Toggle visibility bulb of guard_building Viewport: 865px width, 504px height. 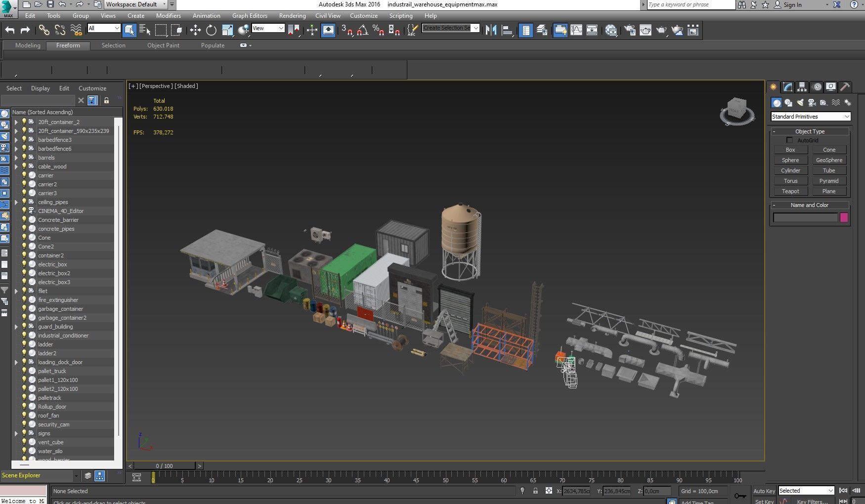coord(24,326)
